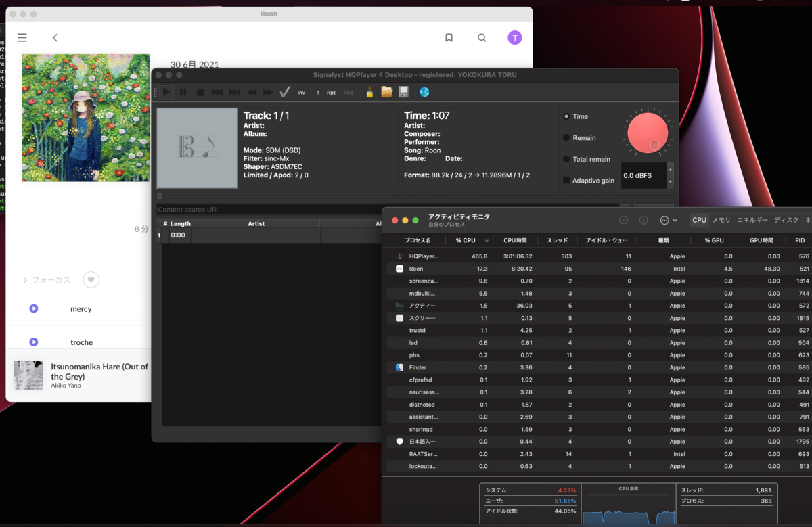Select the Total remain radio button
Screen dimensions: 812x527
click(x=566, y=159)
